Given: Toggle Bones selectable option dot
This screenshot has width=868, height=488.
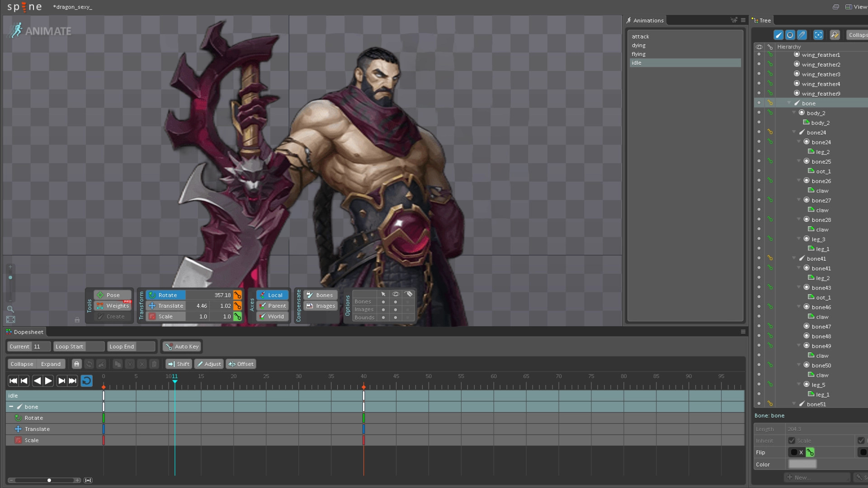Looking at the screenshot, I should 383,302.
